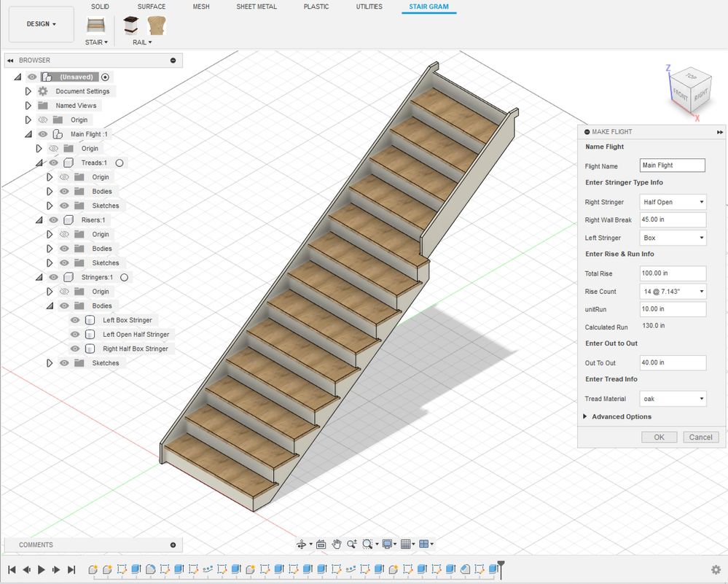Click FRONT face of view cube
The height and width of the screenshot is (584, 728).
pyautogui.click(x=681, y=96)
